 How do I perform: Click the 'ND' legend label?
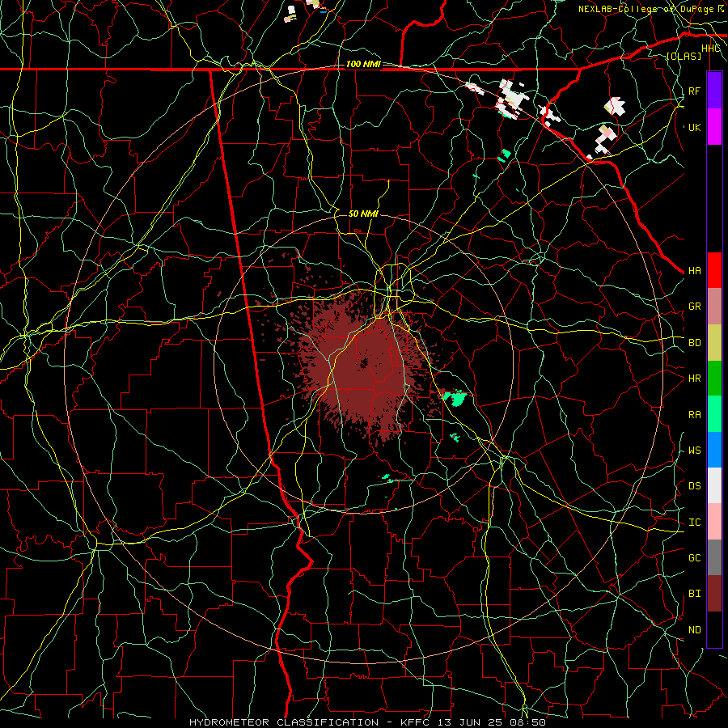(694, 630)
